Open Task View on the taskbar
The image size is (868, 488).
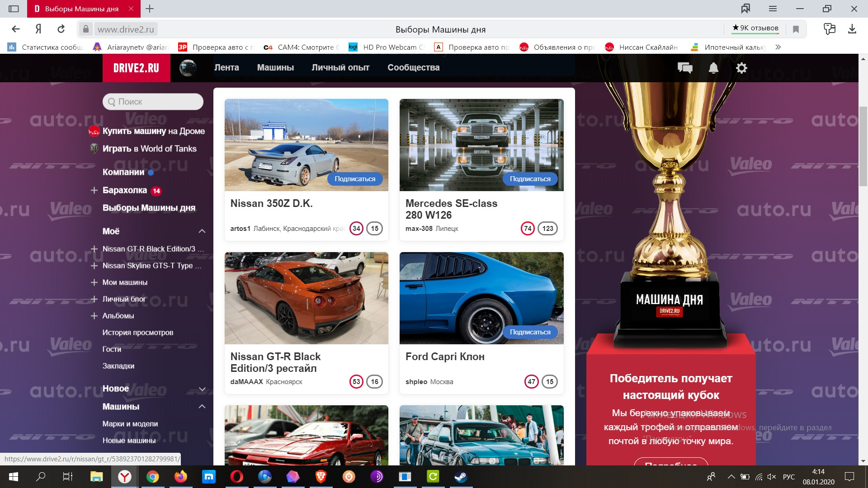coord(68,477)
